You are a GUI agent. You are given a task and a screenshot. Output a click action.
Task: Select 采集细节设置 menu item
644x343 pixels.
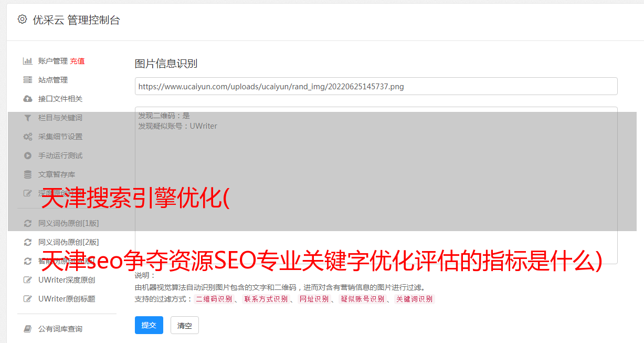[x=60, y=137]
